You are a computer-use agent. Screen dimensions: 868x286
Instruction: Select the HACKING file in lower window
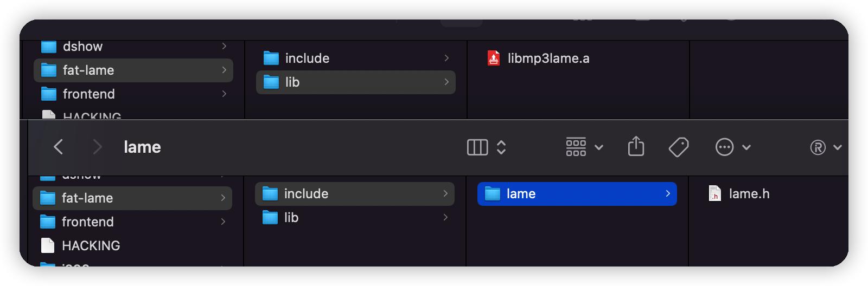click(x=91, y=246)
